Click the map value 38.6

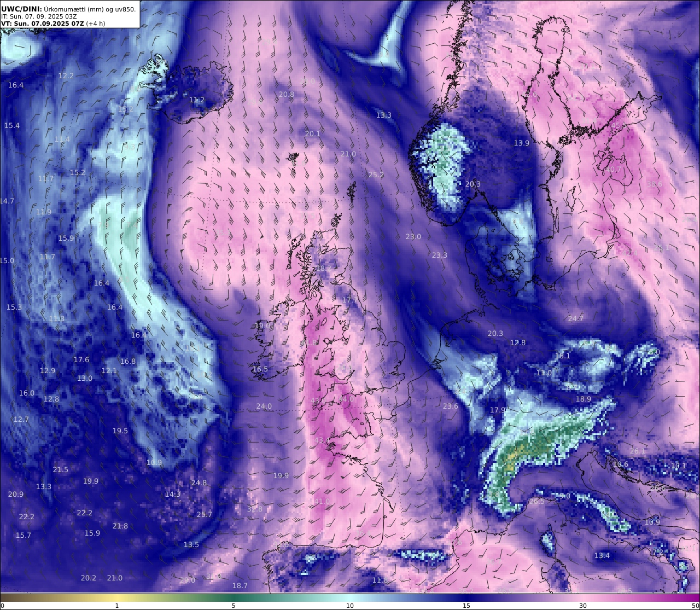click(655, 184)
